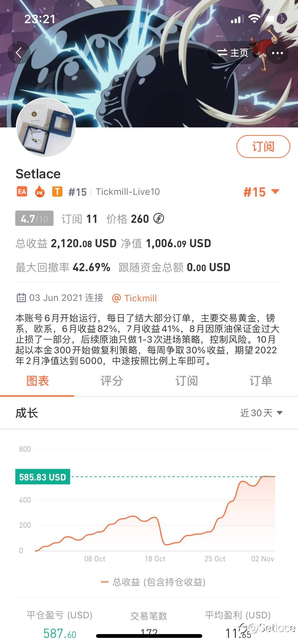Click the 订阅 subscribe button
Viewport: 298px width, 644px height.
[263, 147]
